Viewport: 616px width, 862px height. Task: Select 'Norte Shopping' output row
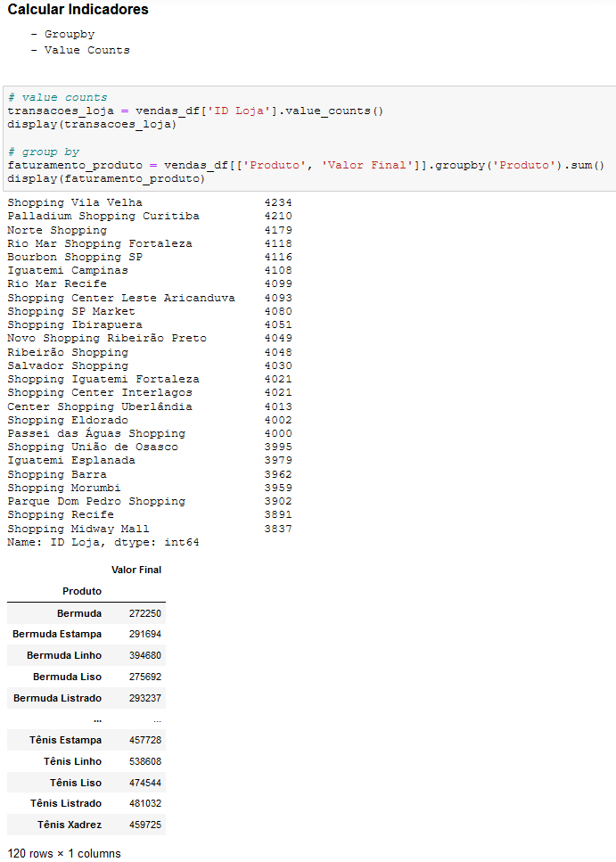(x=150, y=230)
